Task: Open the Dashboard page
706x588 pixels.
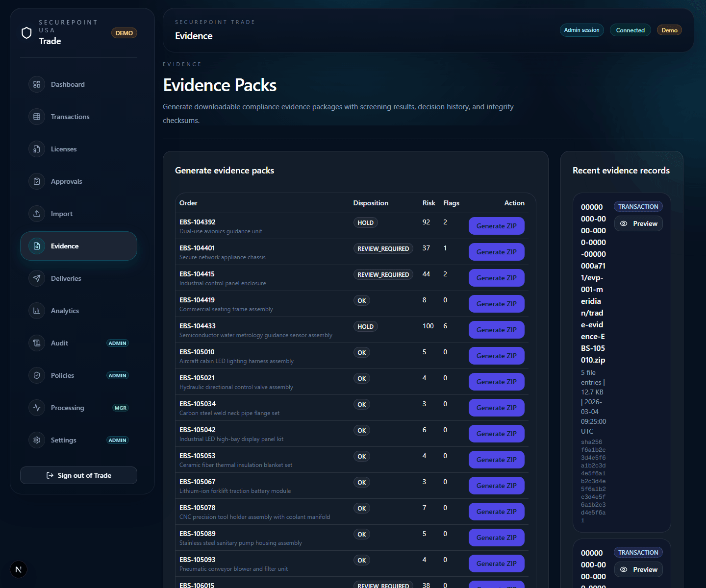Action: tap(78, 84)
